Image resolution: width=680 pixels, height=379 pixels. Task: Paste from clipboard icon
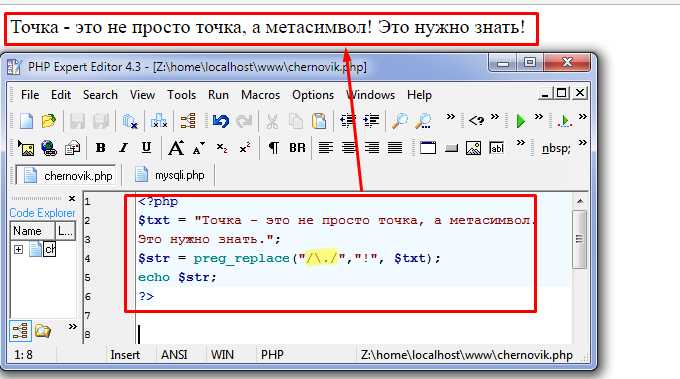(319, 121)
